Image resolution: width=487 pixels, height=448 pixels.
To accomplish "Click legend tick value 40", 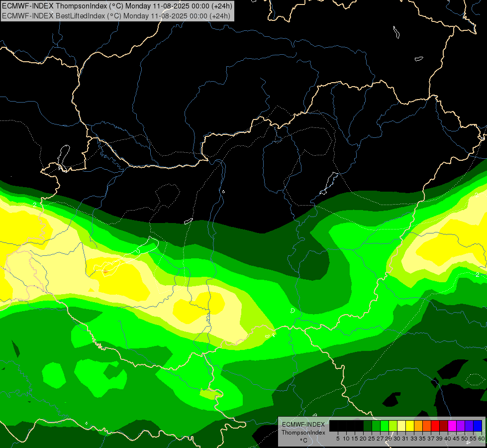I will (448, 439).
